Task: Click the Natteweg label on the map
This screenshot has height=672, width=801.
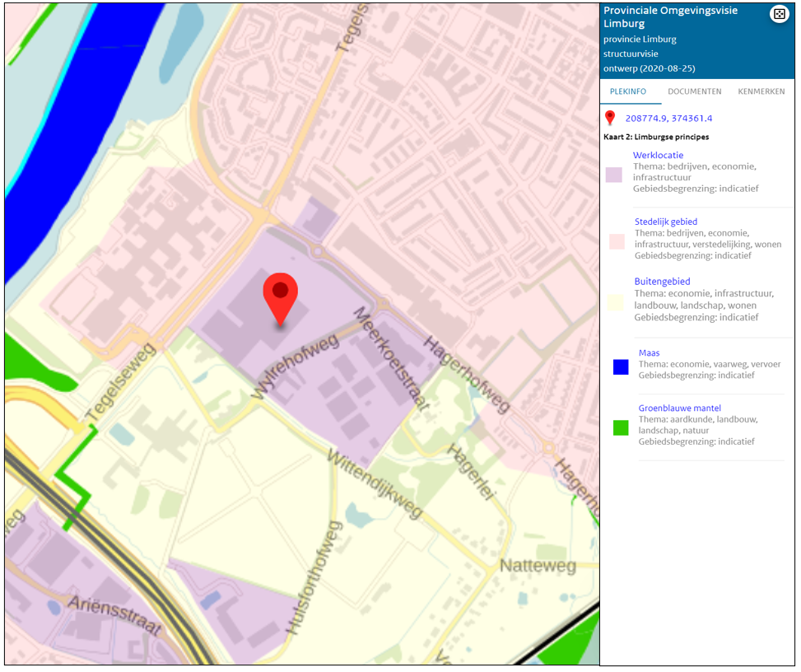Action: tap(538, 566)
